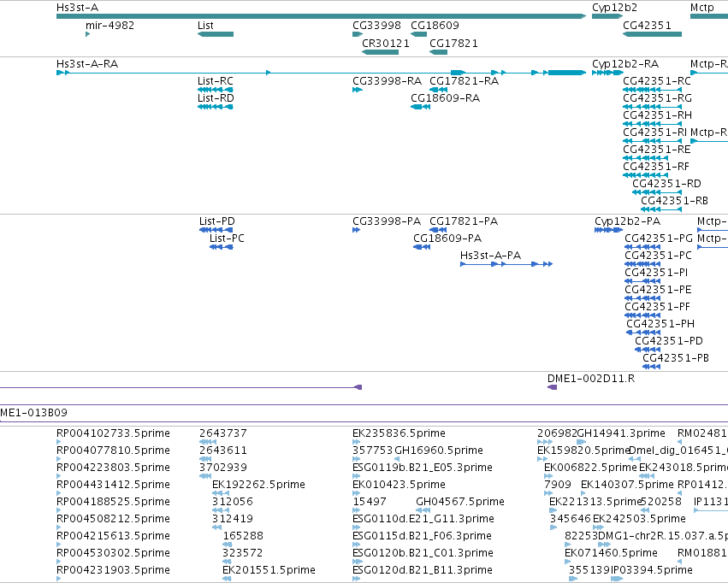Click the IP03394.5prime EST label

coord(652,571)
